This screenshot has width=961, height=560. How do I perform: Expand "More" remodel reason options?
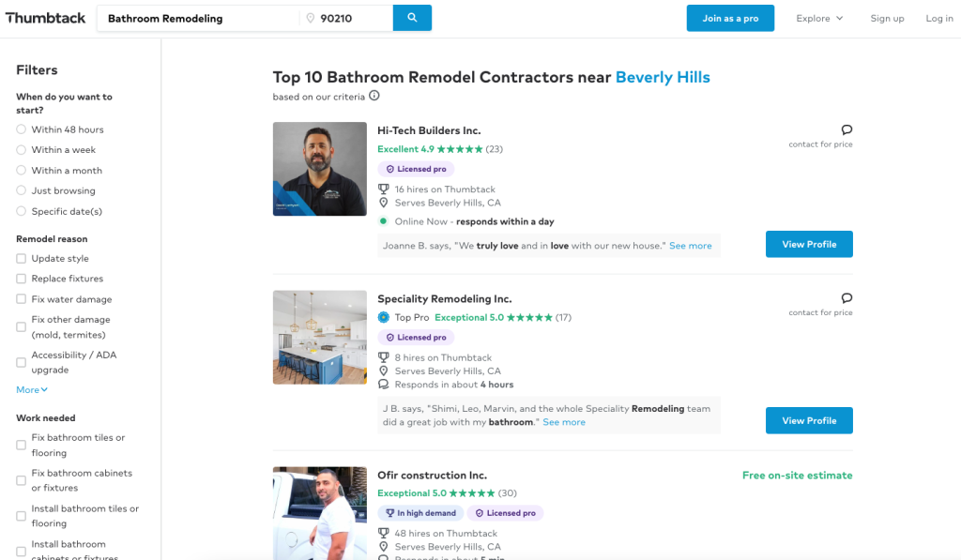tap(32, 389)
